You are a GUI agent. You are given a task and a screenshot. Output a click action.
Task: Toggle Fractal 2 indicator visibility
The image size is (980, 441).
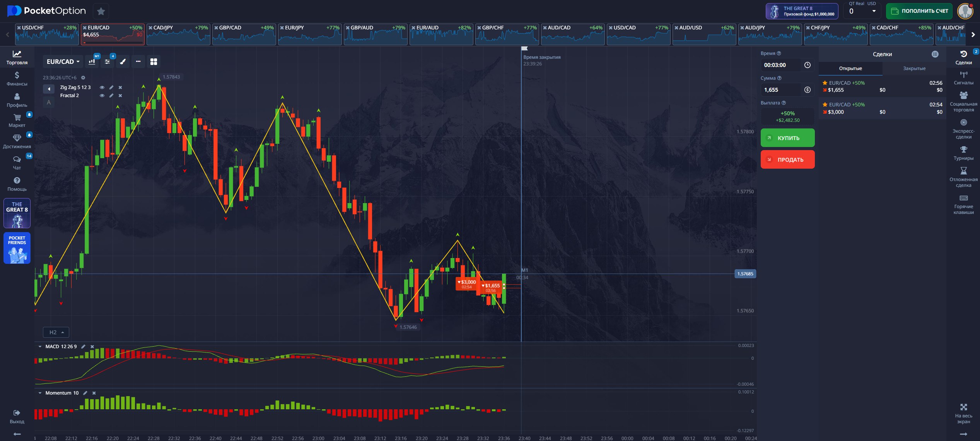[102, 96]
